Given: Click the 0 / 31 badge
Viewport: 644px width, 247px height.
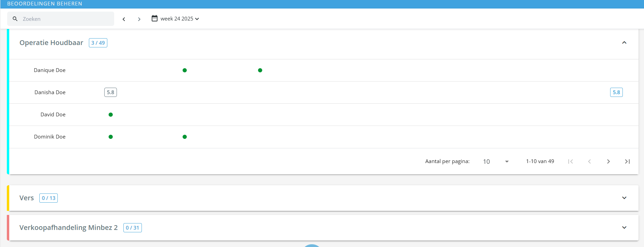Looking at the screenshot, I should (x=133, y=228).
